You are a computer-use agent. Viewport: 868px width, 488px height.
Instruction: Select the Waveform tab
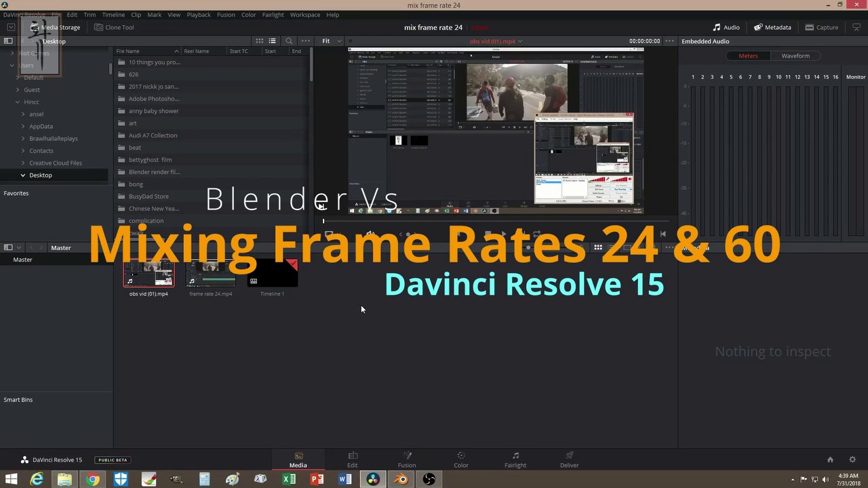[795, 56]
